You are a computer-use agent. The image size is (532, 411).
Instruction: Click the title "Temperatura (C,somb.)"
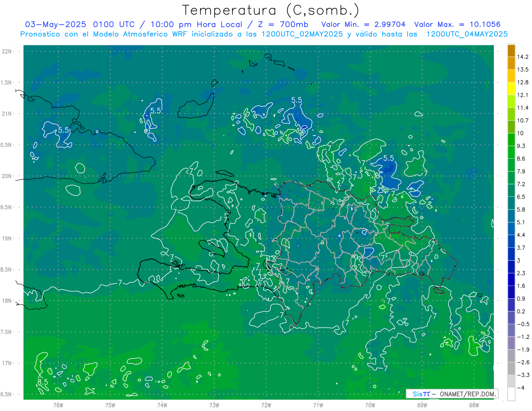(x=270, y=10)
